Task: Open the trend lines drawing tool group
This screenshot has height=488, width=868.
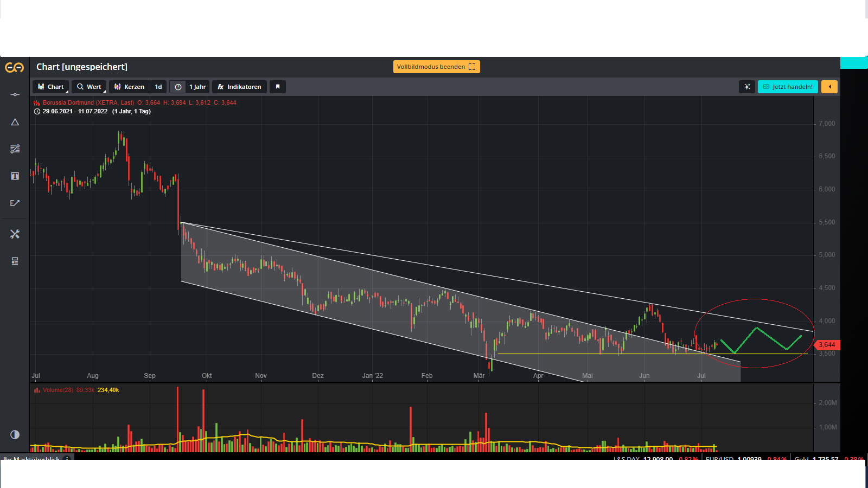Action: (x=15, y=149)
